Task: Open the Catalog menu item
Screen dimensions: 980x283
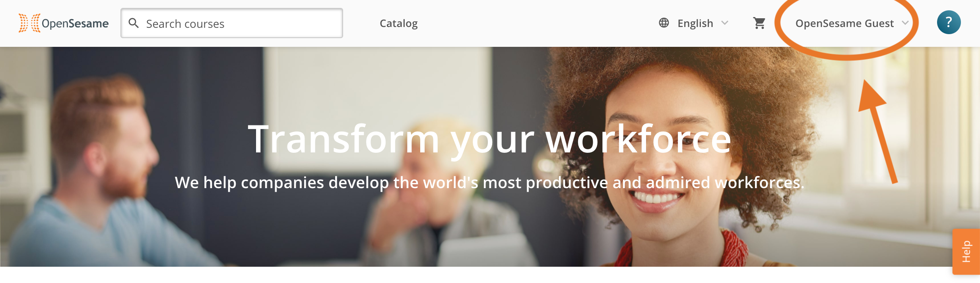Action: tap(398, 23)
